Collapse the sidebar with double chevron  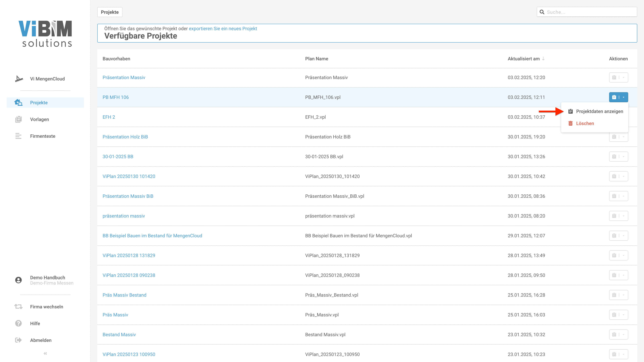[x=45, y=353]
